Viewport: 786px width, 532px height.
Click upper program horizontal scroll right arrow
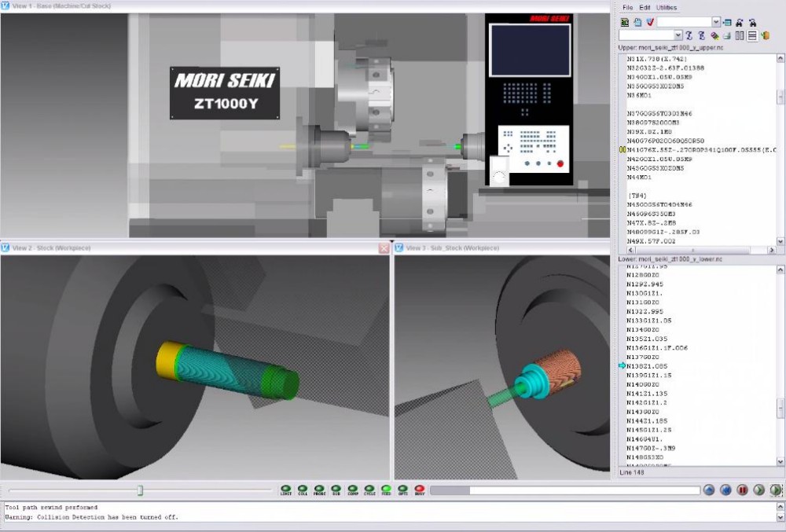coord(772,250)
